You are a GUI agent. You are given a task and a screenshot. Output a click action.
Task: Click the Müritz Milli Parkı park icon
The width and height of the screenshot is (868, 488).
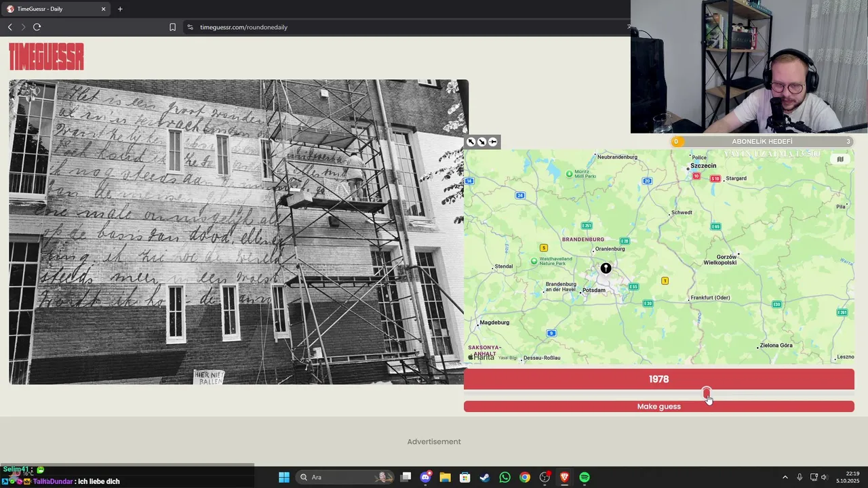569,174
